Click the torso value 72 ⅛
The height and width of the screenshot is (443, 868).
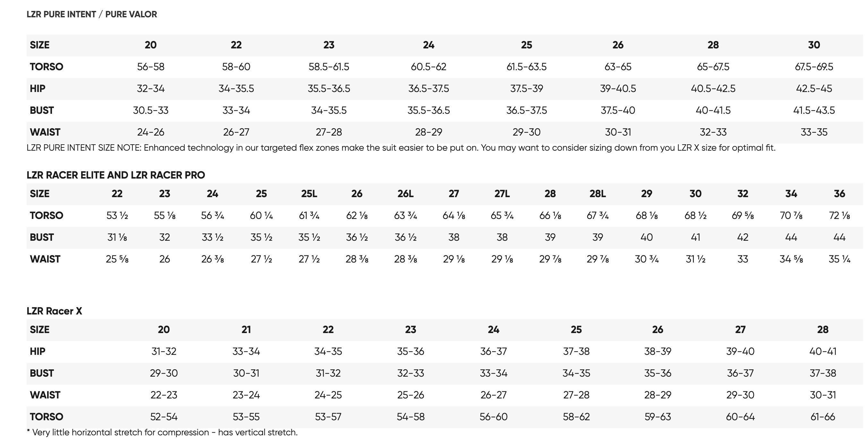pyautogui.click(x=839, y=215)
